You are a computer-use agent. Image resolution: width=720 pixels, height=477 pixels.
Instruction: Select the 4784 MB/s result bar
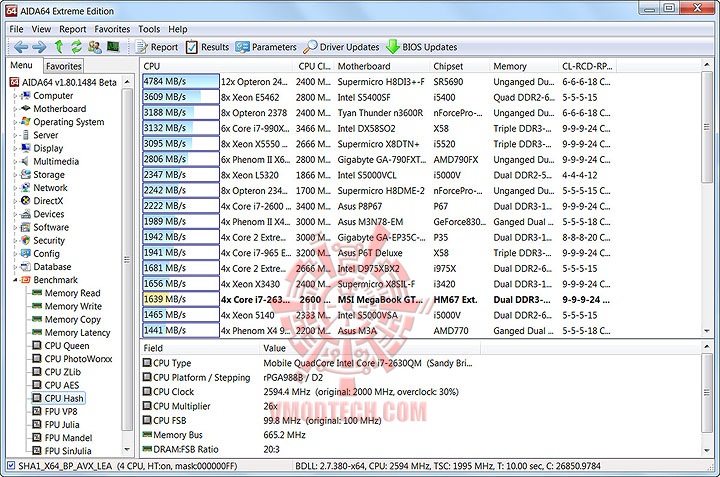pyautogui.click(x=180, y=82)
